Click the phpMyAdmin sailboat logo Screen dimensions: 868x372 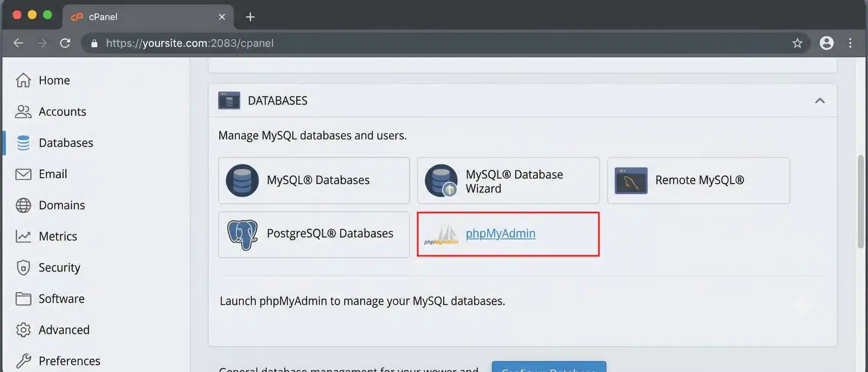coord(441,235)
